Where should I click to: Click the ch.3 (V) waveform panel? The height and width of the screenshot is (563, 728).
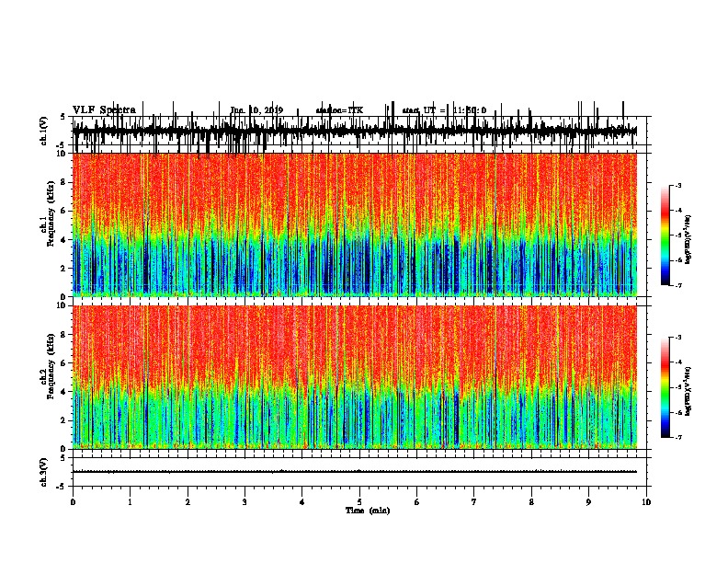click(359, 472)
